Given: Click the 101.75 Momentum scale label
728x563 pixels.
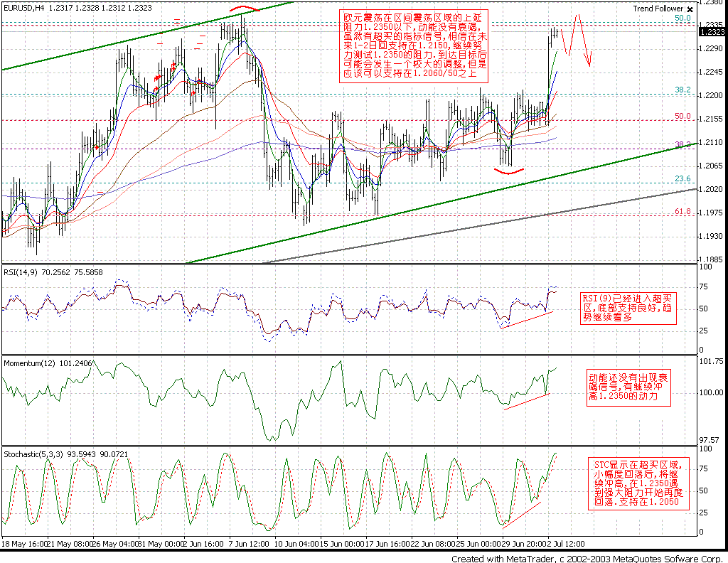Looking at the screenshot, I should pyautogui.click(x=710, y=362).
